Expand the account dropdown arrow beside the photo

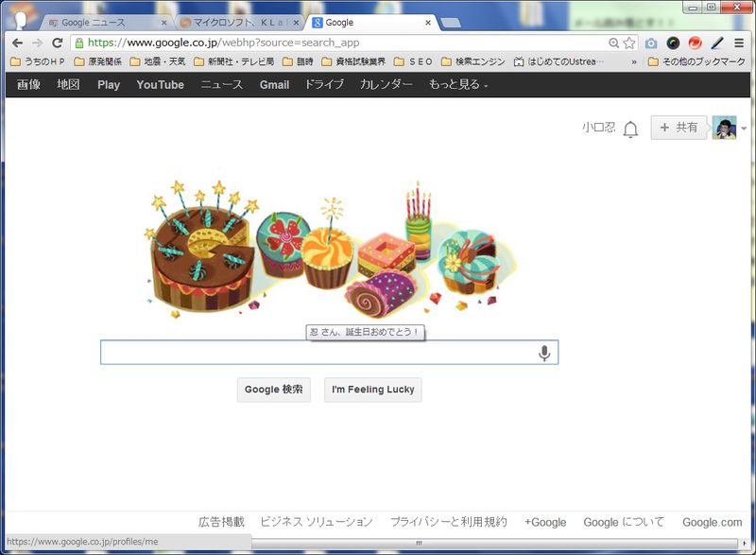(744, 129)
